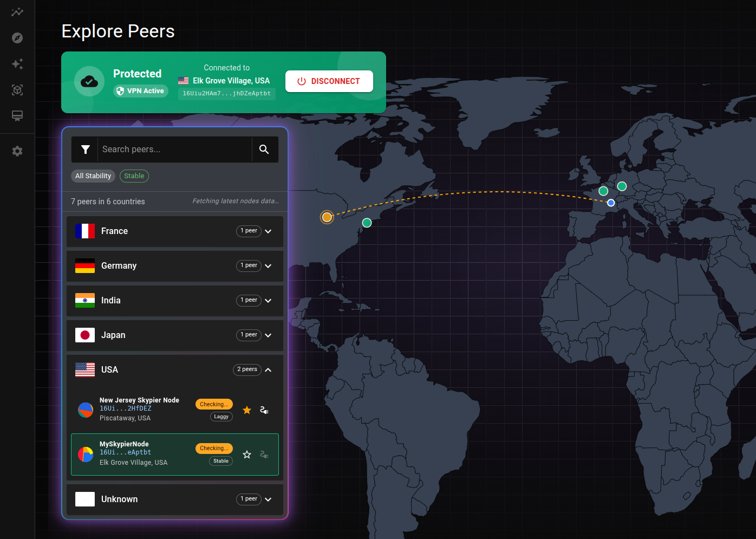Click the protected cloud check icon
756x539 pixels.
[89, 82]
